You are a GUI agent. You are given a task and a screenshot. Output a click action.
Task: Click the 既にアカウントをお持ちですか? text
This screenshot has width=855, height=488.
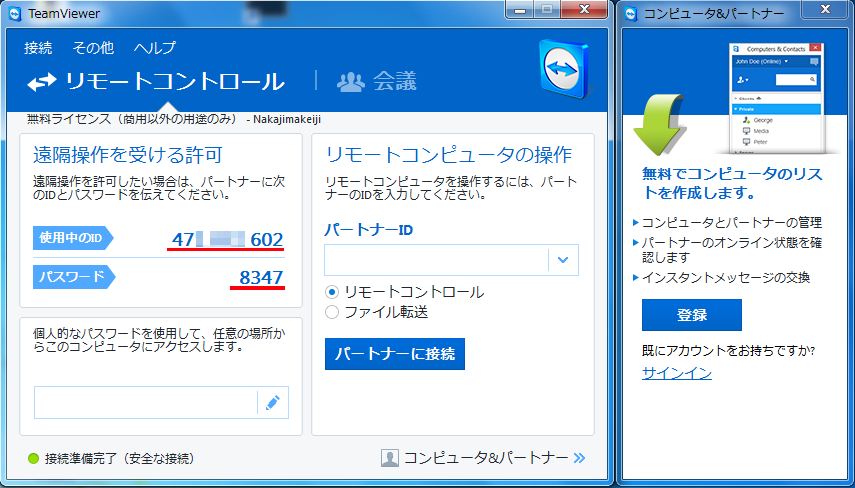click(x=728, y=351)
